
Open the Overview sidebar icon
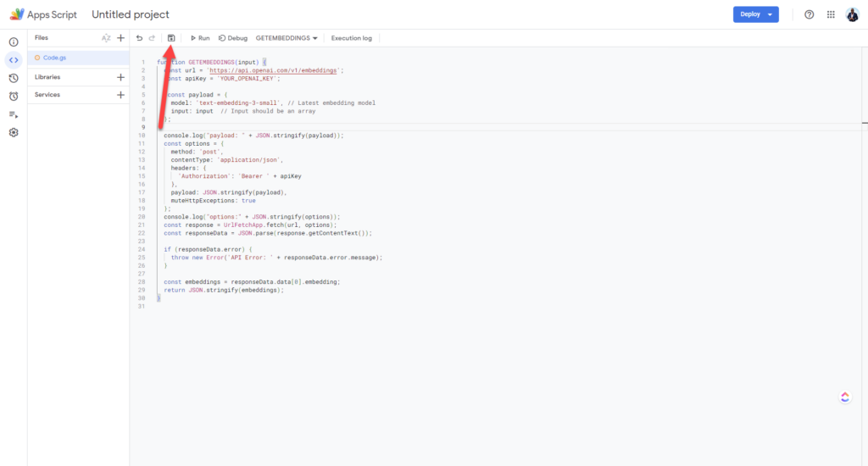(14, 42)
